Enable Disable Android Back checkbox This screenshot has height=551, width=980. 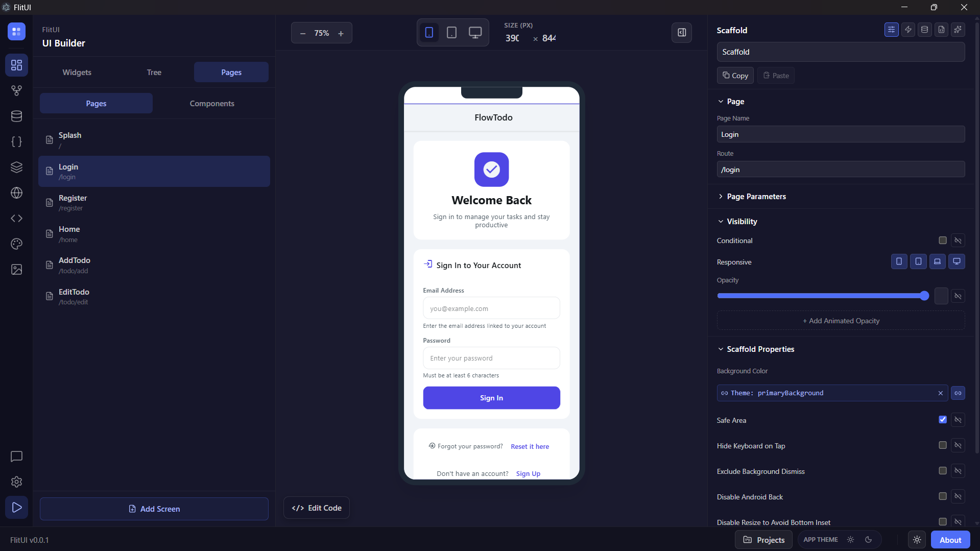tap(943, 496)
